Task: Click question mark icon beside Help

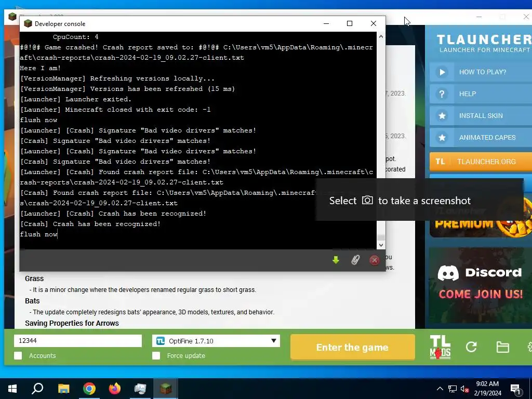Action: point(442,94)
